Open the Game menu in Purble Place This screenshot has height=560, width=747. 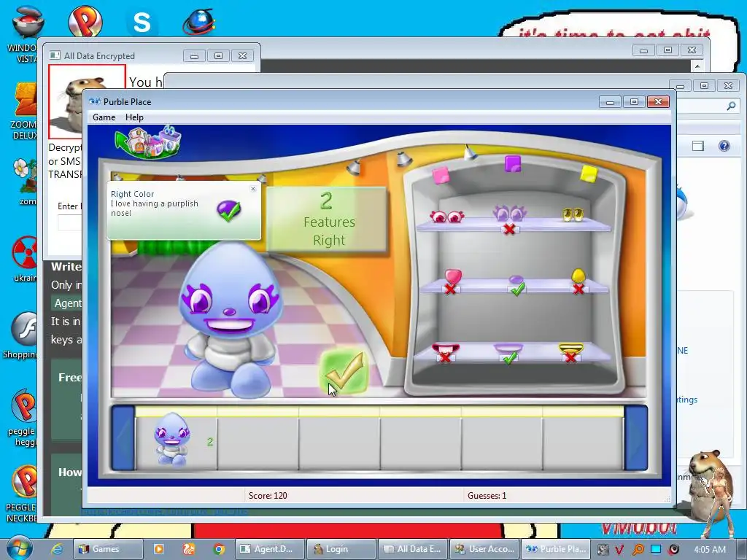click(x=104, y=117)
